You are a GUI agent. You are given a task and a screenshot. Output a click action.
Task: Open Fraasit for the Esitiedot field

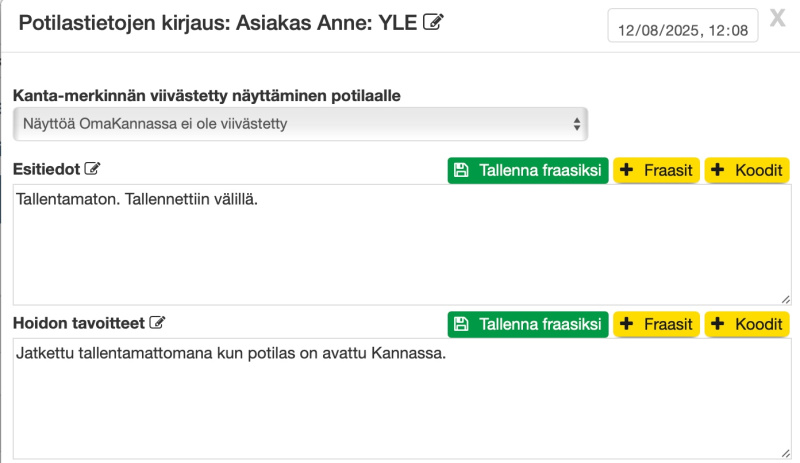[656, 170]
